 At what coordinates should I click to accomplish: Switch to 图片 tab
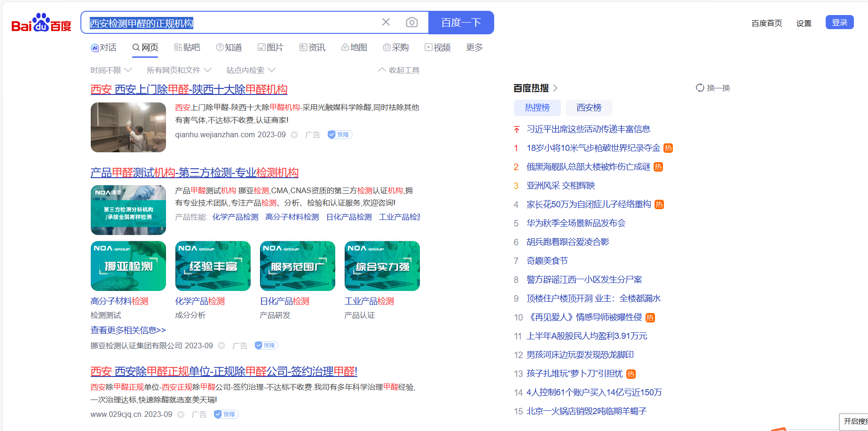270,47
